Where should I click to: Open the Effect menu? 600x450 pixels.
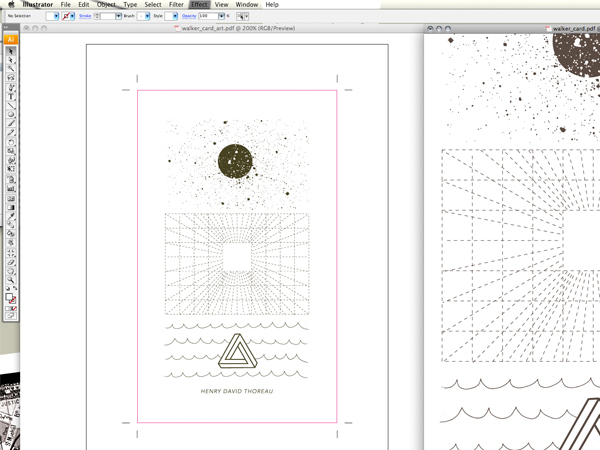[199, 5]
